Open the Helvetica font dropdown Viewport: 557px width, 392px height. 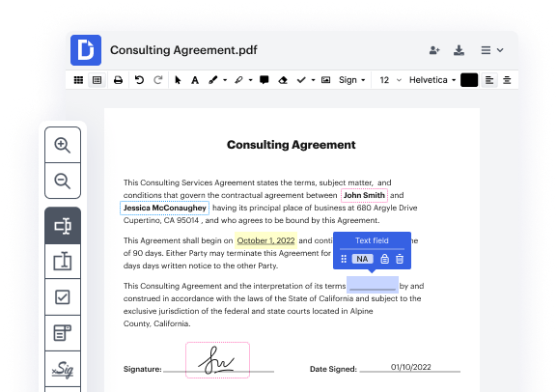(x=432, y=80)
